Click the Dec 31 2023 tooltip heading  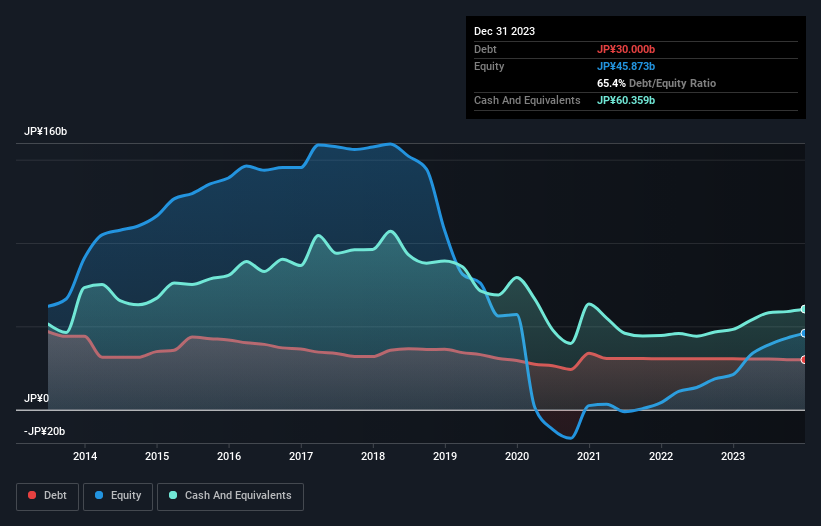coord(505,31)
